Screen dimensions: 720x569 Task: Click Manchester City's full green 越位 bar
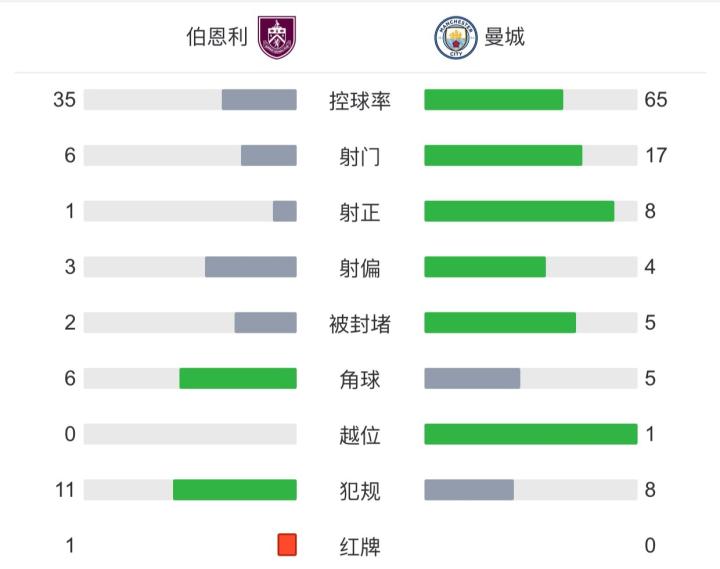pos(531,434)
